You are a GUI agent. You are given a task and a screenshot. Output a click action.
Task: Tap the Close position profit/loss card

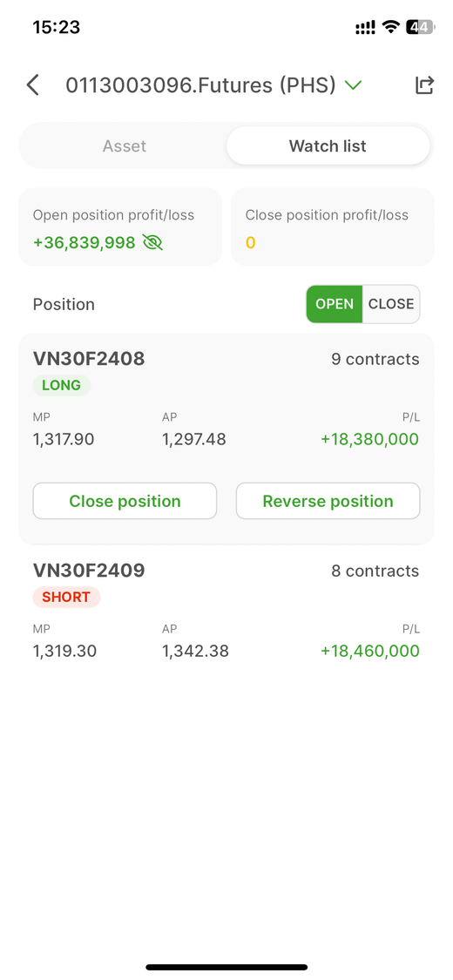tap(333, 226)
